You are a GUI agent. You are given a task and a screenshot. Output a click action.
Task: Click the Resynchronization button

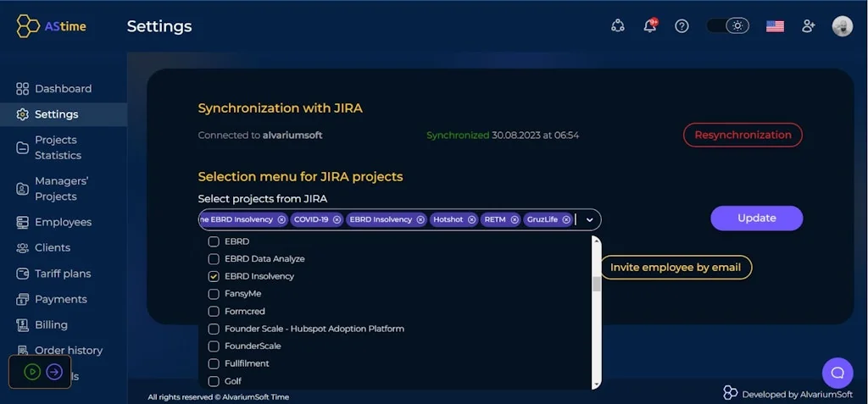point(743,135)
